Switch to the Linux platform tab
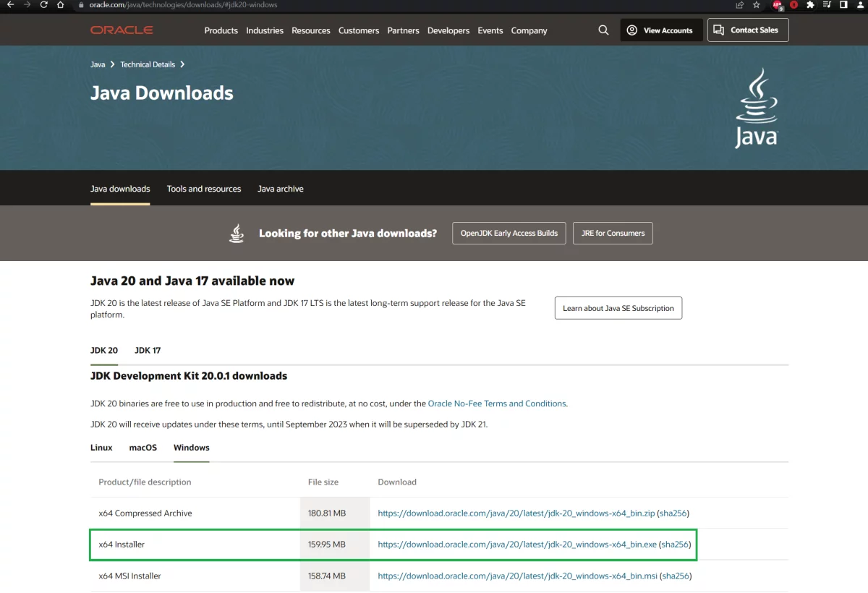The width and height of the screenshot is (868, 593). point(101,448)
